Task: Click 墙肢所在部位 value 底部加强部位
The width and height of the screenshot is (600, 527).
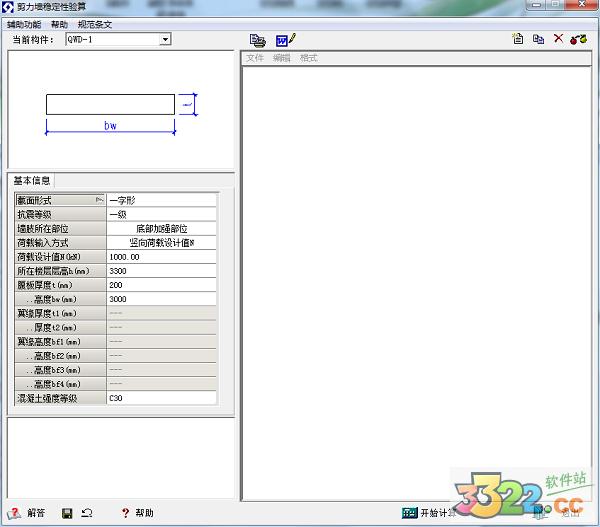Action: coord(161,228)
